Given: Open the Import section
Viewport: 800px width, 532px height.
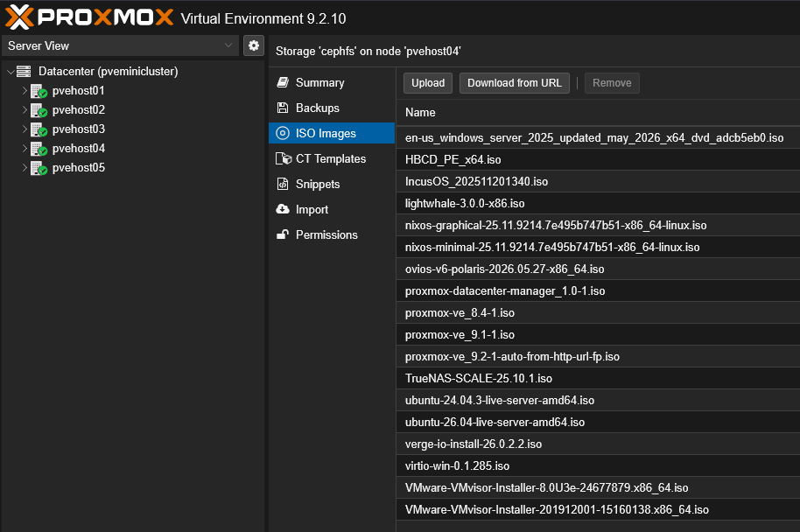Looking at the screenshot, I should (332, 209).
